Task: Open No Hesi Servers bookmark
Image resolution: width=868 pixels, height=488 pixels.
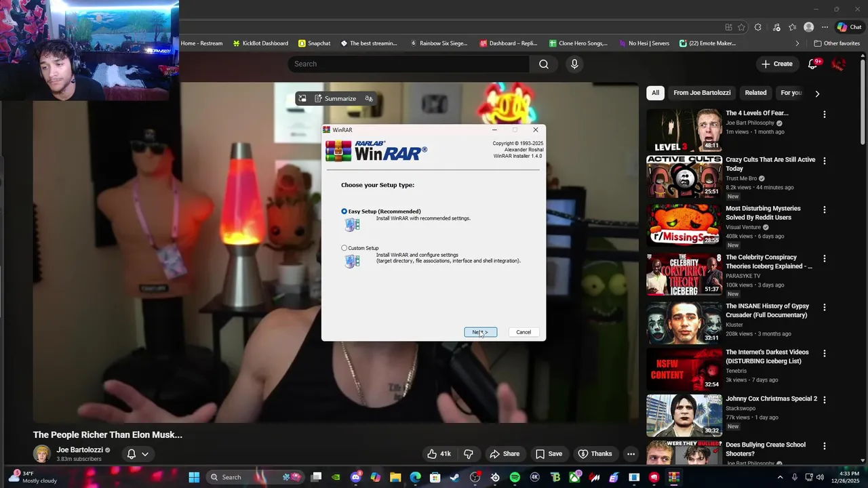Action: pyautogui.click(x=644, y=43)
